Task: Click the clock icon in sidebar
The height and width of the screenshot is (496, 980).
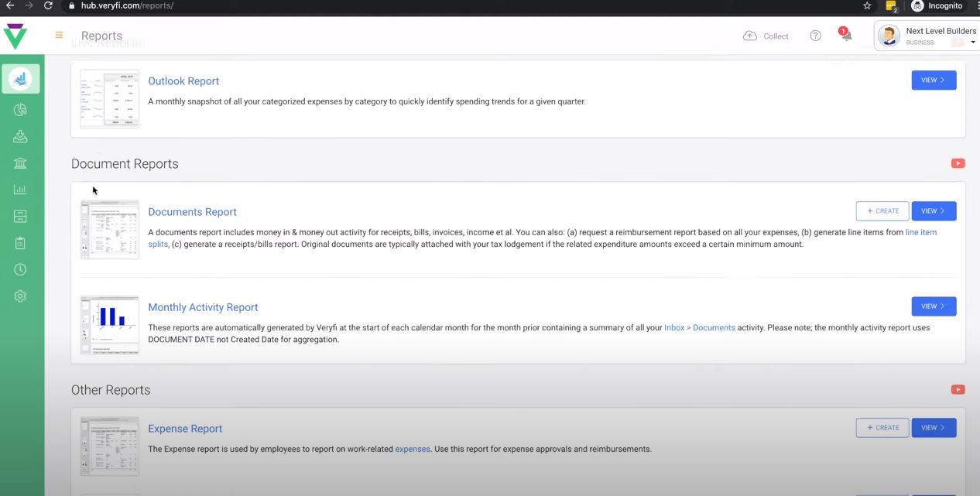Action: coord(20,269)
